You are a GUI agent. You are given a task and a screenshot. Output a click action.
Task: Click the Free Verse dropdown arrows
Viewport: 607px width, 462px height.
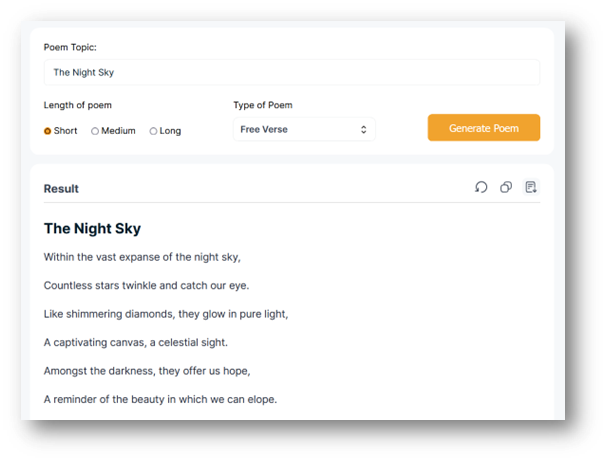[x=363, y=129]
